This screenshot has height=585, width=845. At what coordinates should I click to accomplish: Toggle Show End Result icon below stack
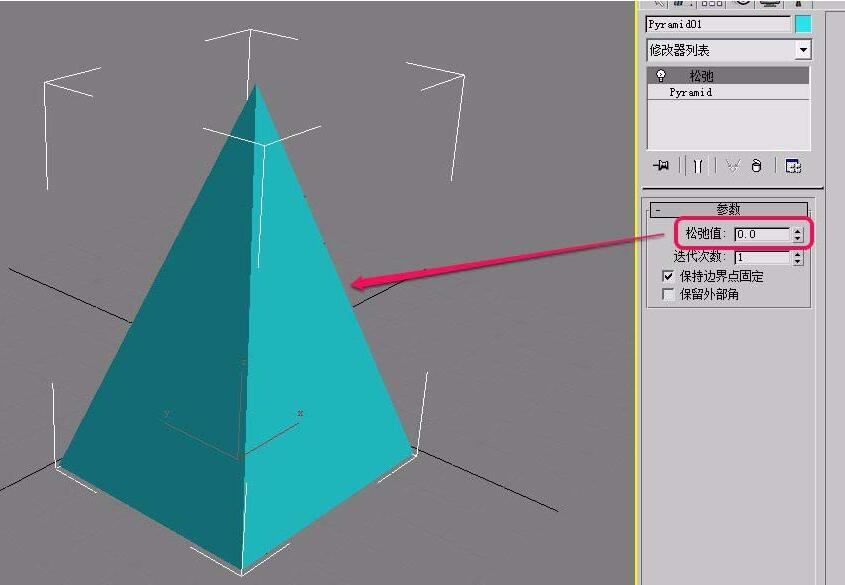coord(698,166)
